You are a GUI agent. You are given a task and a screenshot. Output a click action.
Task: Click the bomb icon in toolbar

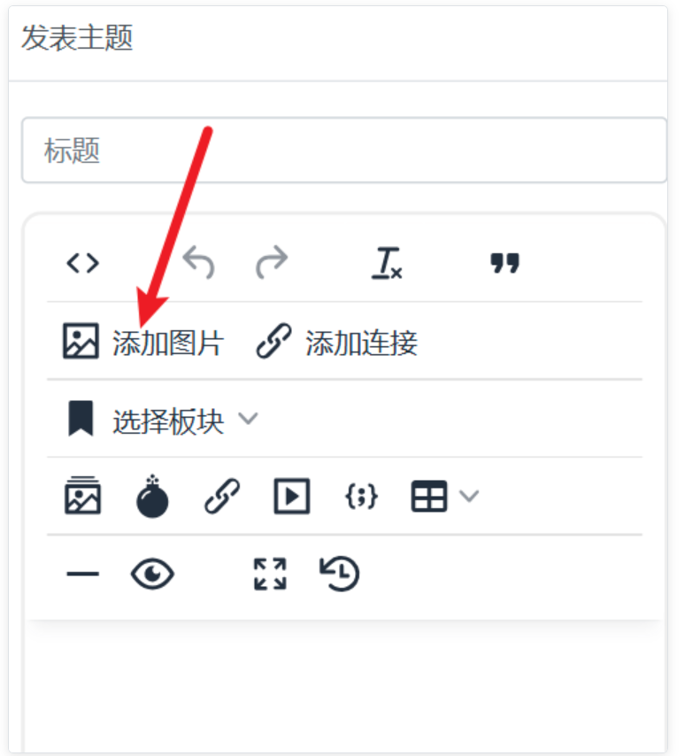pos(152,496)
